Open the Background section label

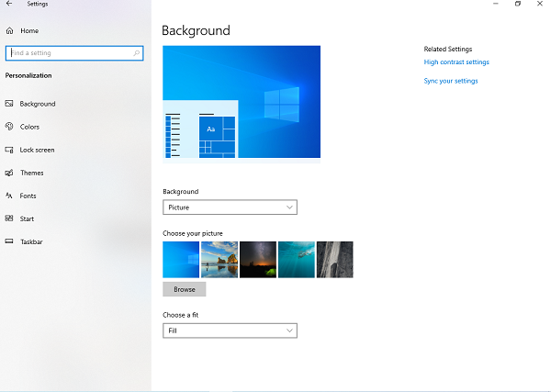(38, 104)
